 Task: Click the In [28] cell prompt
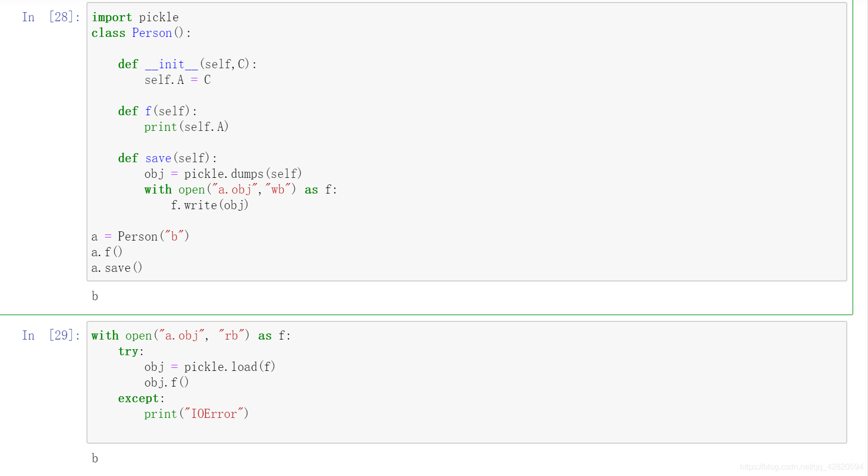coord(51,17)
